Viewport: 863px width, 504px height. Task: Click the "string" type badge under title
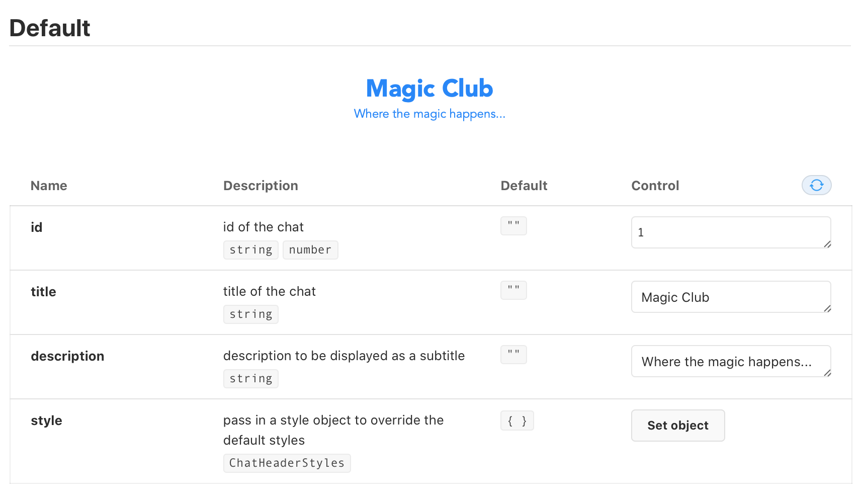click(x=250, y=314)
